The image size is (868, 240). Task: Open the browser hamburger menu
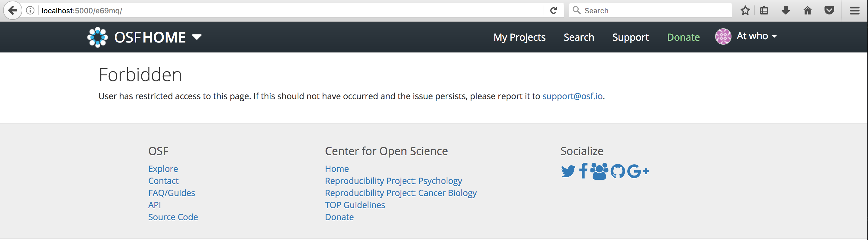click(854, 11)
